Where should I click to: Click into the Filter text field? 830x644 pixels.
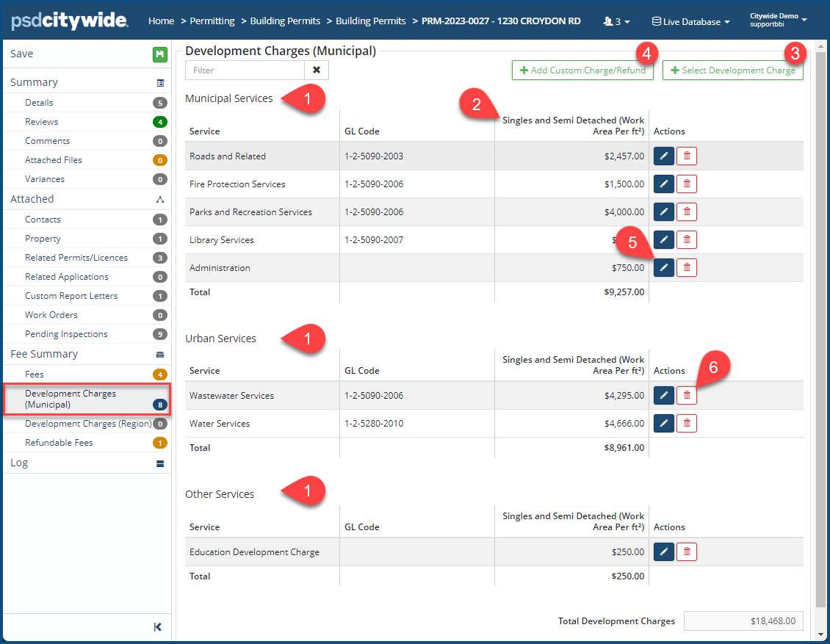coord(245,70)
